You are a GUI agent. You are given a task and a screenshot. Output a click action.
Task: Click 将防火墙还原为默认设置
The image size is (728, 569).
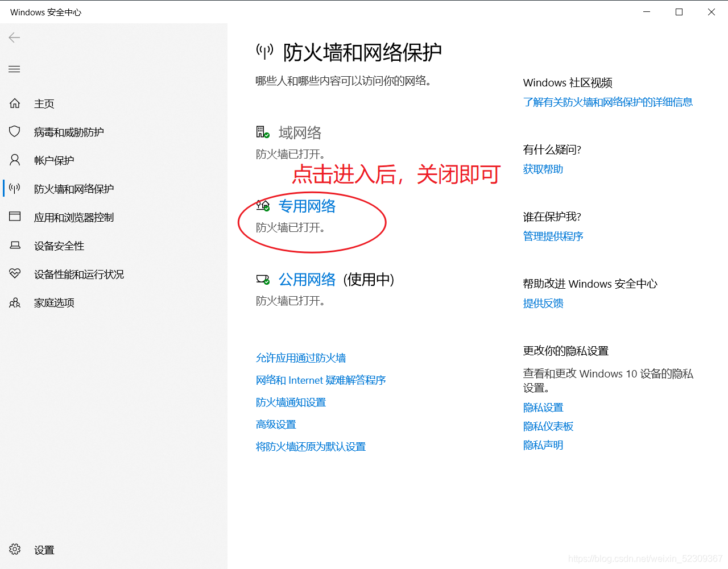[x=311, y=446]
